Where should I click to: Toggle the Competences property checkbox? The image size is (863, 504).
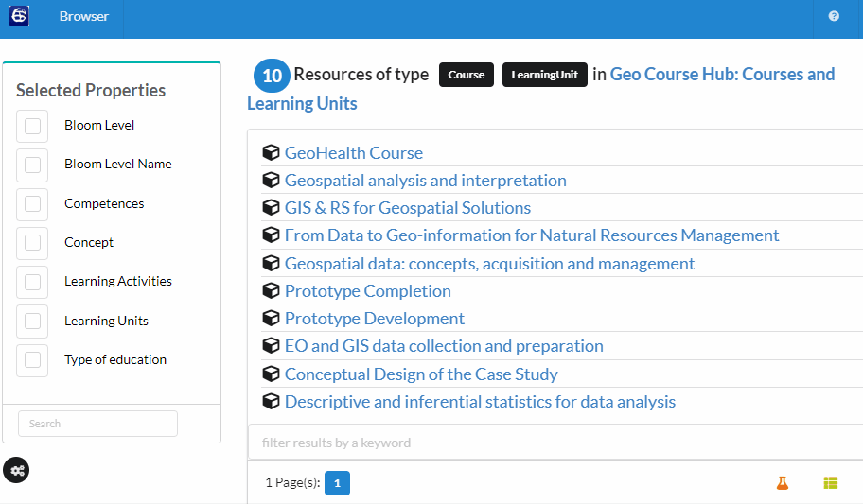click(x=32, y=203)
